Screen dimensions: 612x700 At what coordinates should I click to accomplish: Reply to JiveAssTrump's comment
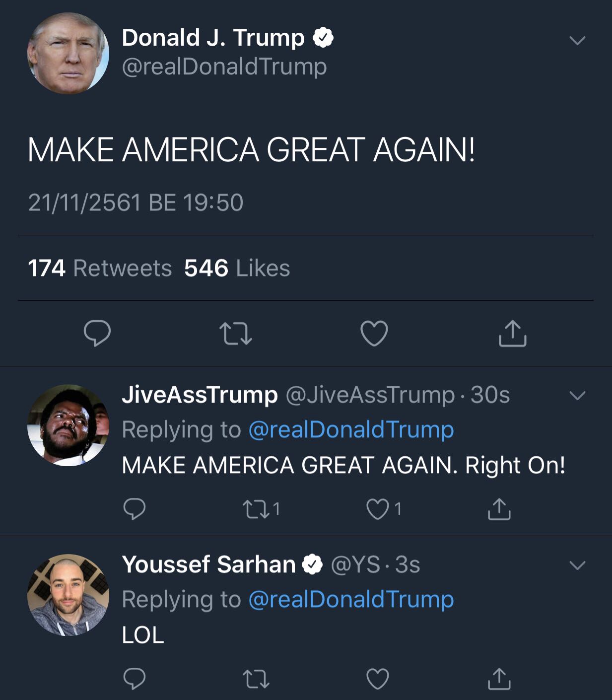tap(134, 509)
